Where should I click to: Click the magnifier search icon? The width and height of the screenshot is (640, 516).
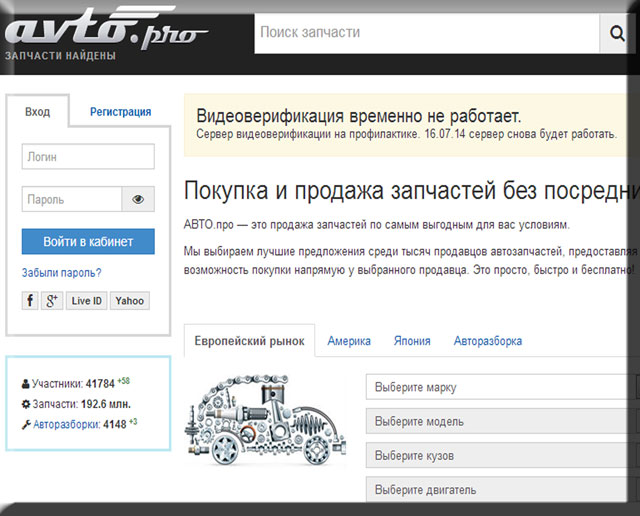click(617, 33)
